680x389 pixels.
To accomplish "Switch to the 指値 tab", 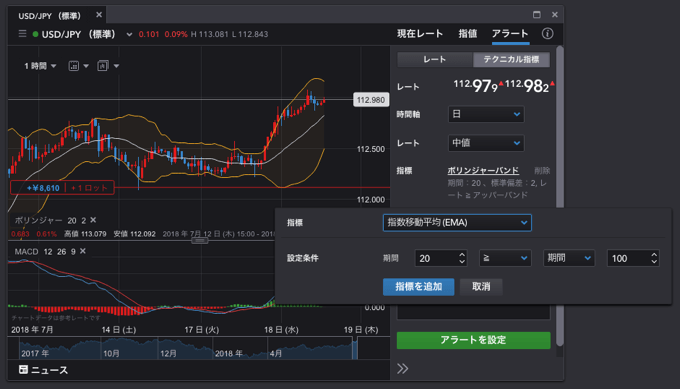I will tap(468, 33).
